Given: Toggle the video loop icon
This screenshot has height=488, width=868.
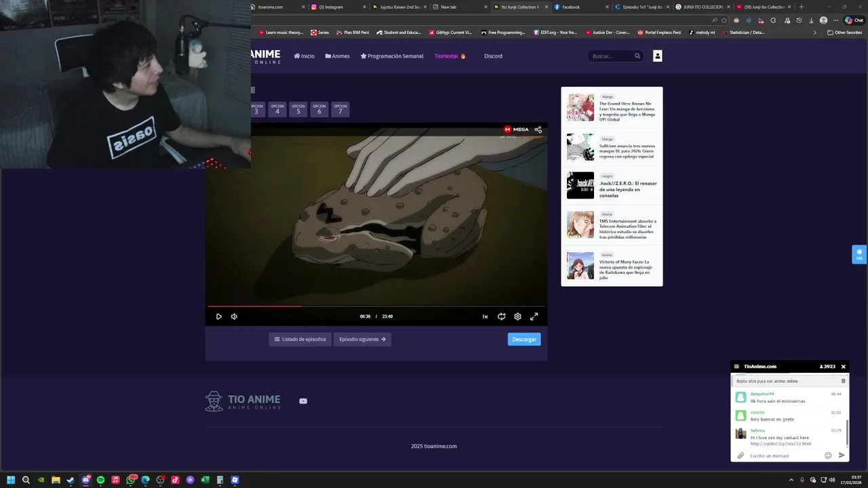Looking at the screenshot, I should point(501,317).
